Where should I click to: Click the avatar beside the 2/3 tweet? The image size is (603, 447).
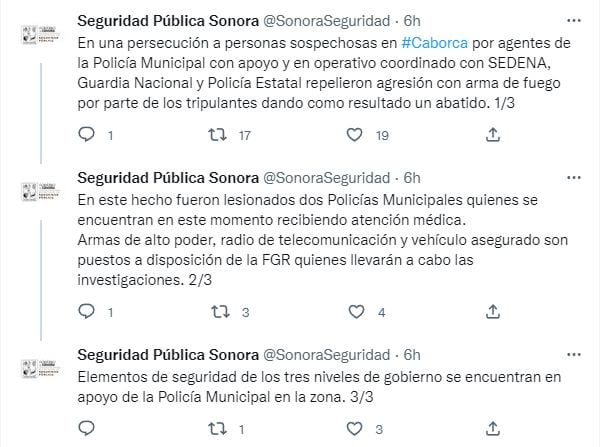coord(38,190)
